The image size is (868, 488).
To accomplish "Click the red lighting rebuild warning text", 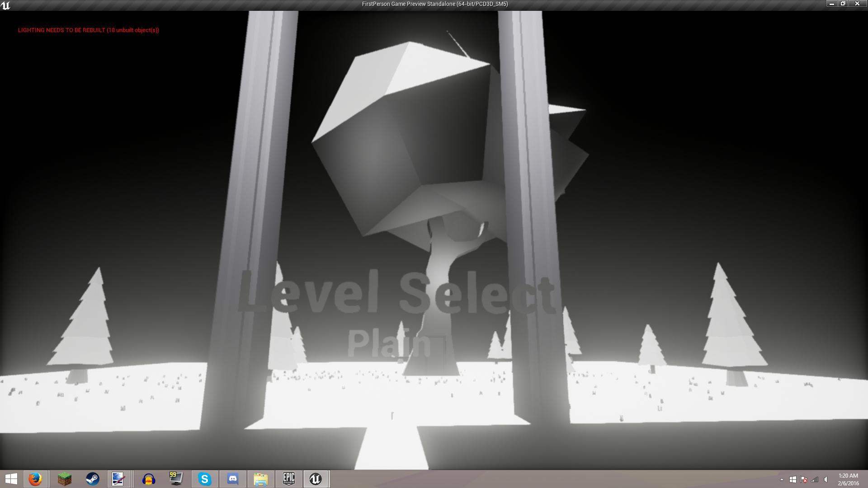I will point(88,30).
